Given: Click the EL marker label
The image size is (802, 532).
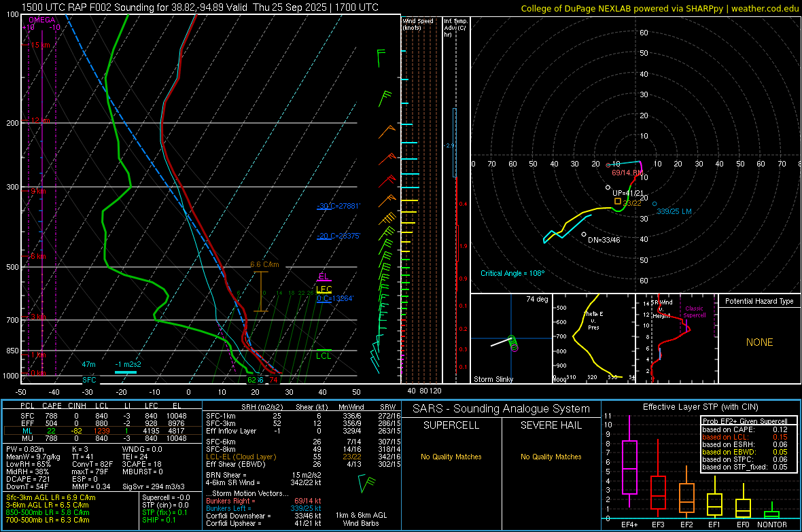Looking at the screenshot, I should (x=324, y=277).
